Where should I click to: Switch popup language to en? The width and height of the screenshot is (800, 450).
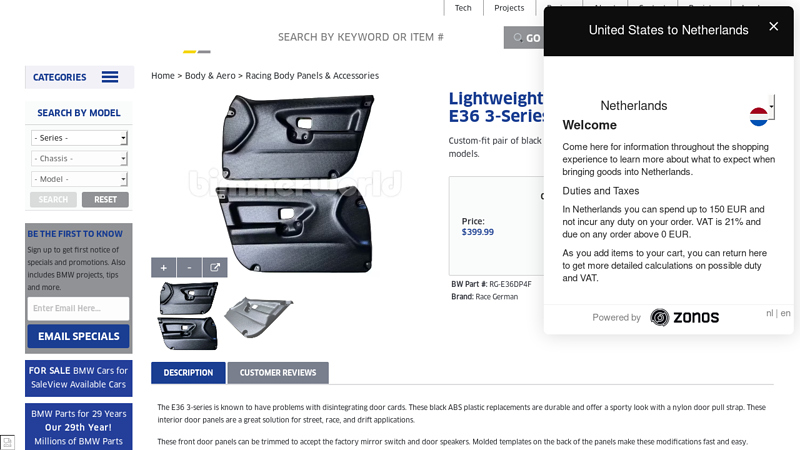(786, 313)
